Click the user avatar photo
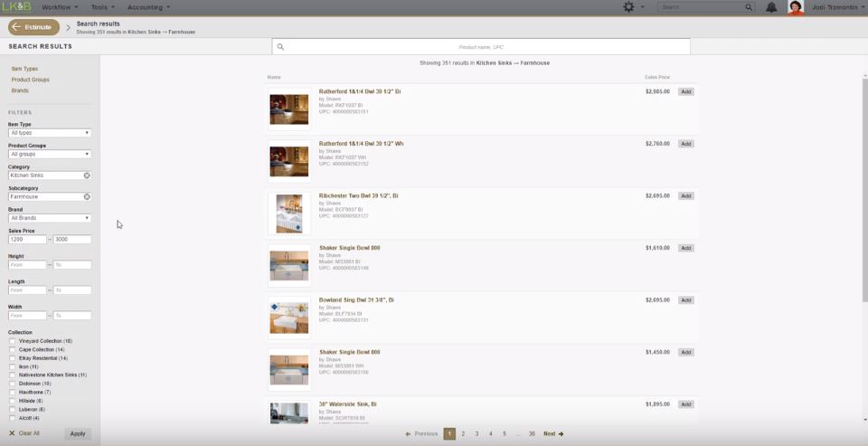The width and height of the screenshot is (868, 446). pyautogui.click(x=796, y=7)
